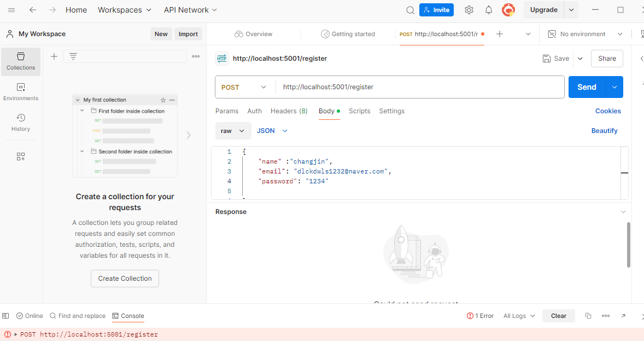Open the notifications bell
This screenshot has height=359, width=644.
coord(489,10)
